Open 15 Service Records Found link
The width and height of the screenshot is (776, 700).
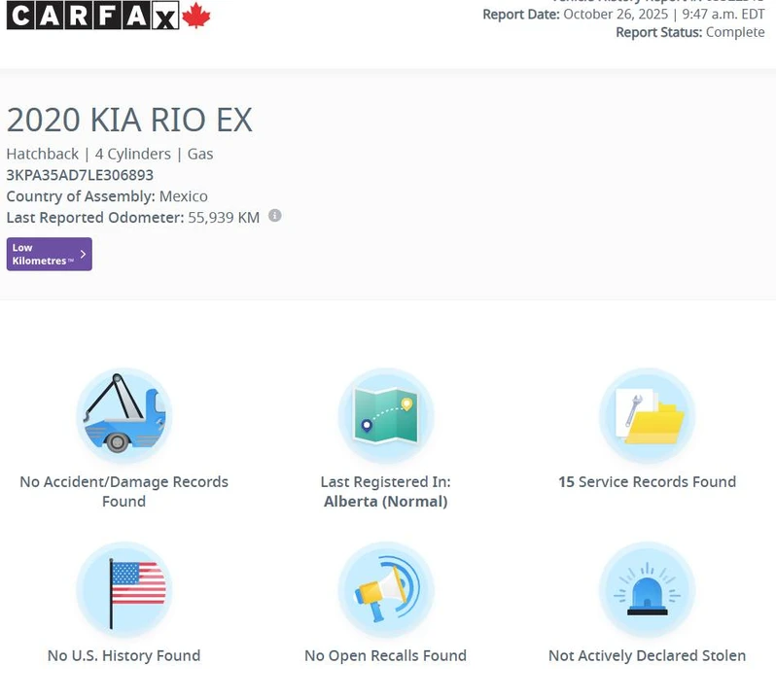(x=648, y=482)
